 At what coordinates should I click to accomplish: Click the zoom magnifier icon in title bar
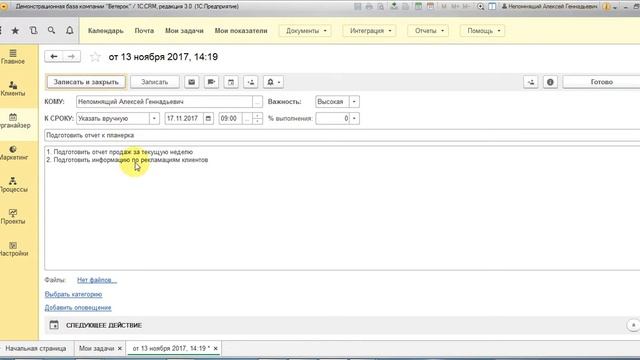[x=480, y=7]
